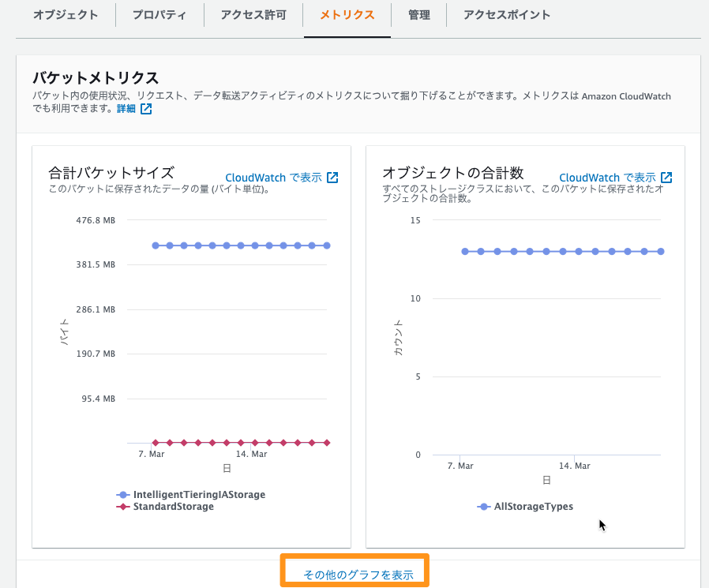Open CloudWatch で表示 for オブジェクトの合計数

[x=607, y=178]
